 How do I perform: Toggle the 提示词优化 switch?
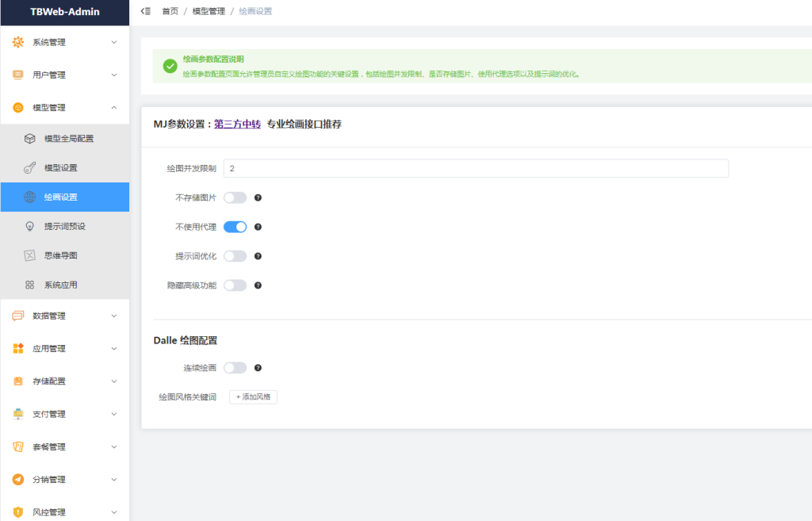point(235,256)
